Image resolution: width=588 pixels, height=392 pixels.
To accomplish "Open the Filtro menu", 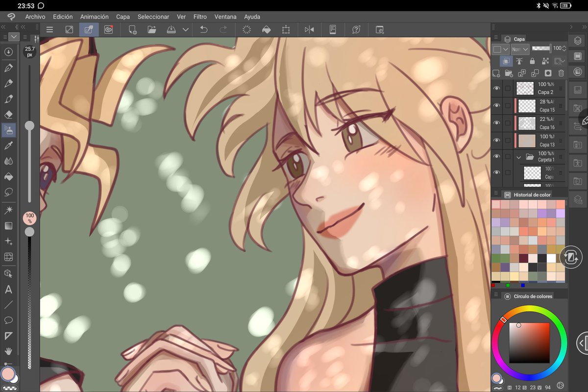I will [200, 17].
